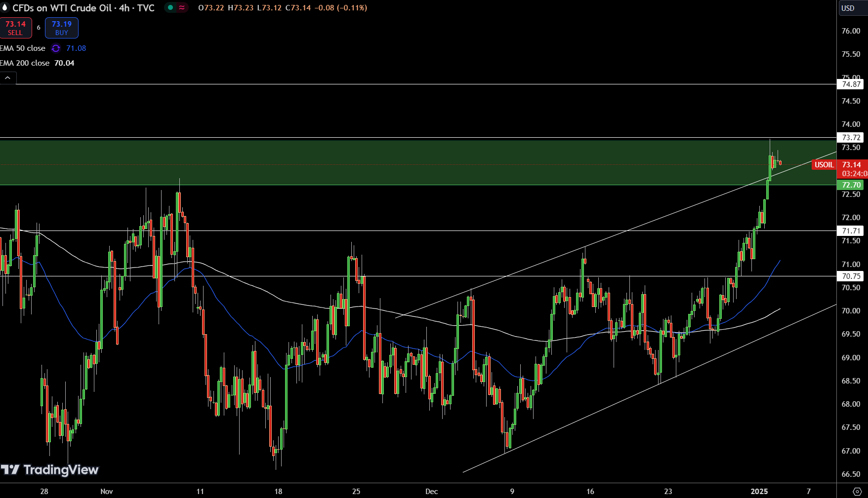868x498 pixels.
Task: Select the 73.72 price level label
Action: [x=851, y=138]
